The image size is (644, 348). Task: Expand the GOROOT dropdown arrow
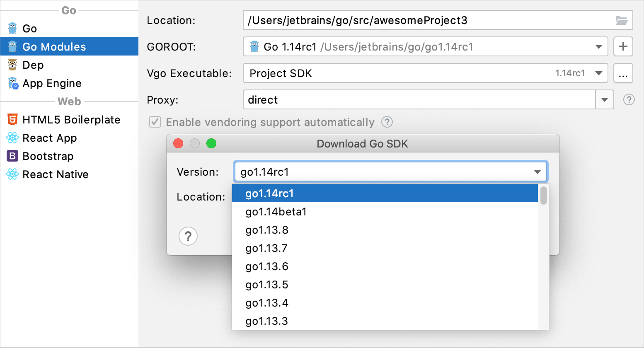(x=598, y=47)
